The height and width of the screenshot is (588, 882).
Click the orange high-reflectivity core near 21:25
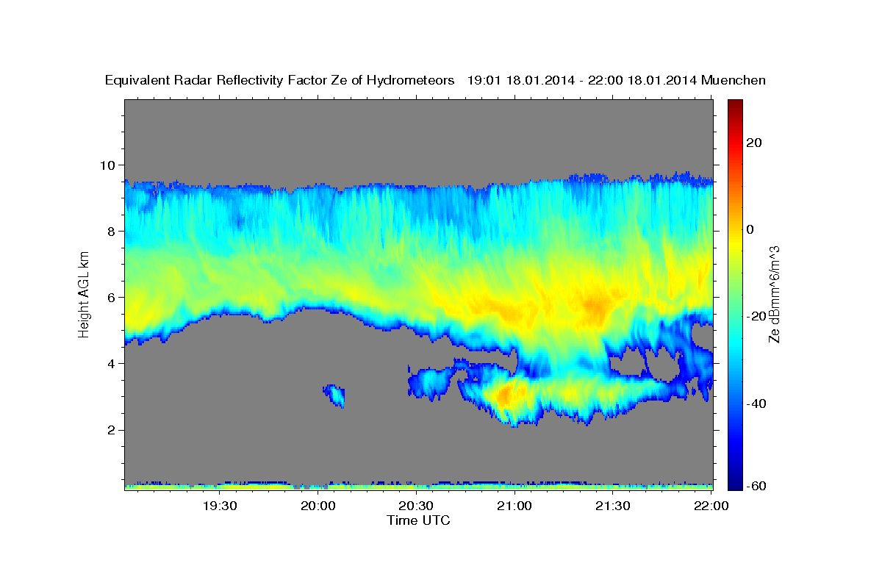point(595,305)
